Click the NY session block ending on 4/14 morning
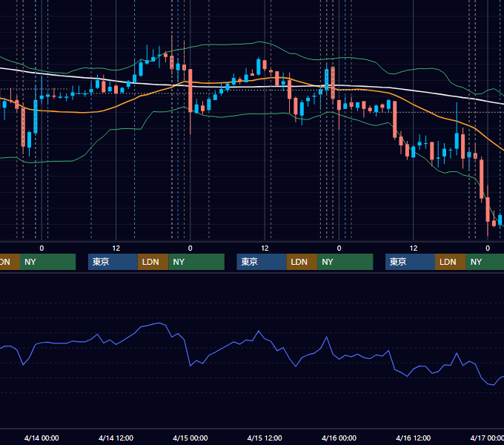This screenshot has height=445, width=504. 47,262
